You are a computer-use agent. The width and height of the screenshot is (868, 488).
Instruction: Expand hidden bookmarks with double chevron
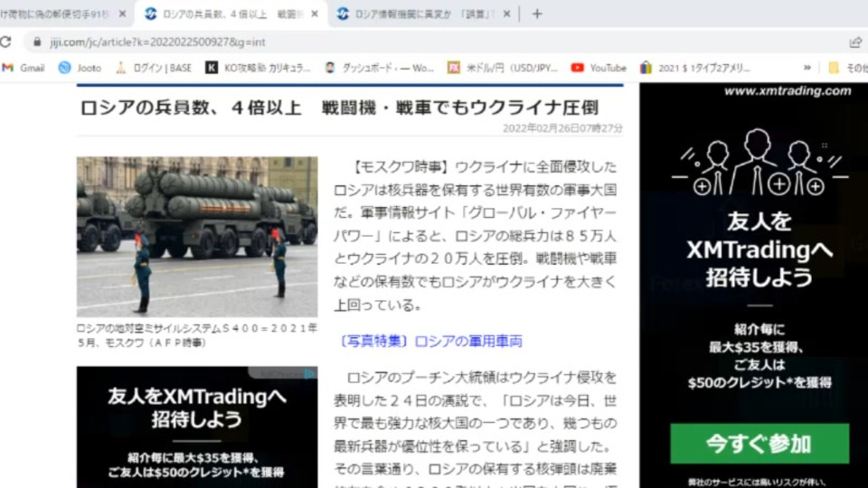pyautogui.click(x=807, y=68)
